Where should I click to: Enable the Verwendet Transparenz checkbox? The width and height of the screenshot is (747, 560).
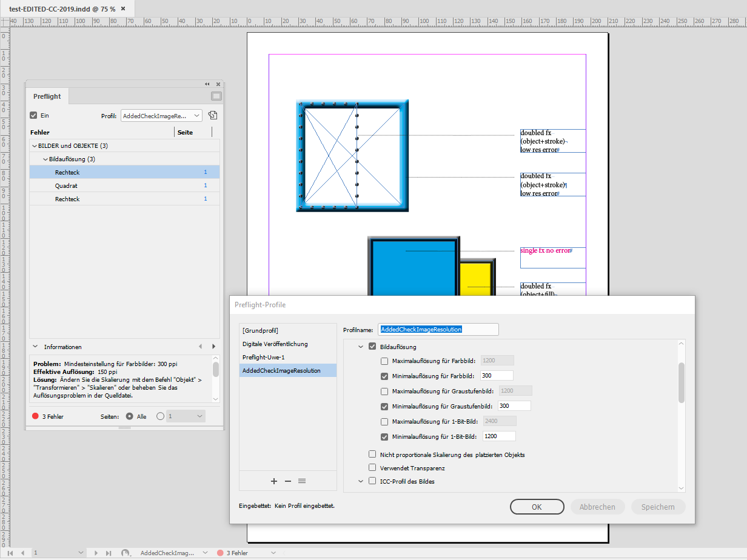[x=373, y=467]
